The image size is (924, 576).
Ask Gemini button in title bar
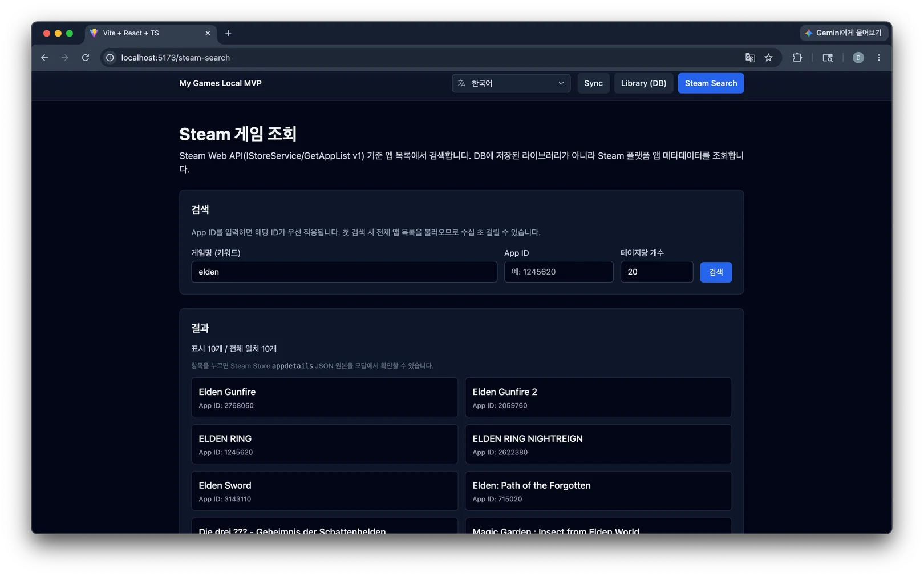pyautogui.click(x=843, y=33)
